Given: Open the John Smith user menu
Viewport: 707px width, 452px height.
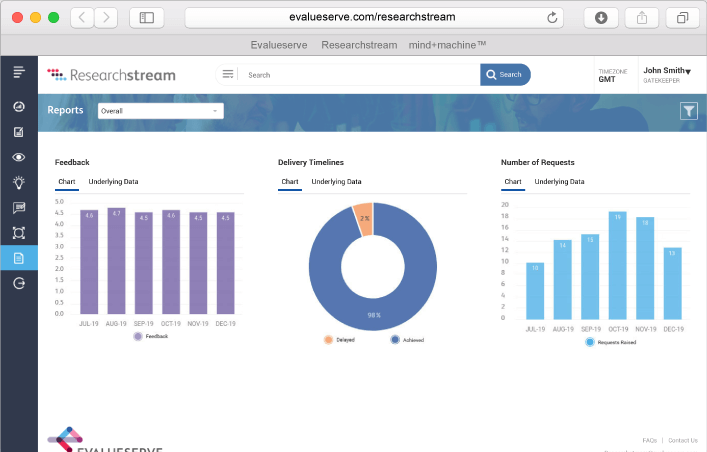Looking at the screenshot, I should point(667,74).
